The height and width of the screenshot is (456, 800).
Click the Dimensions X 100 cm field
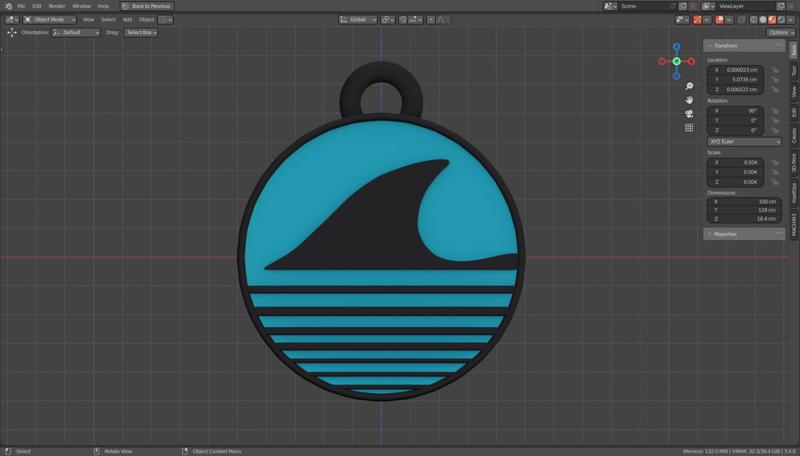click(x=744, y=201)
